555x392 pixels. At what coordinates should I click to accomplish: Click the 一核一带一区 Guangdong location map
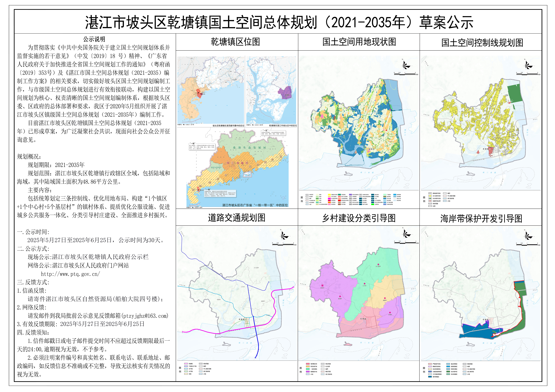coord(237,168)
